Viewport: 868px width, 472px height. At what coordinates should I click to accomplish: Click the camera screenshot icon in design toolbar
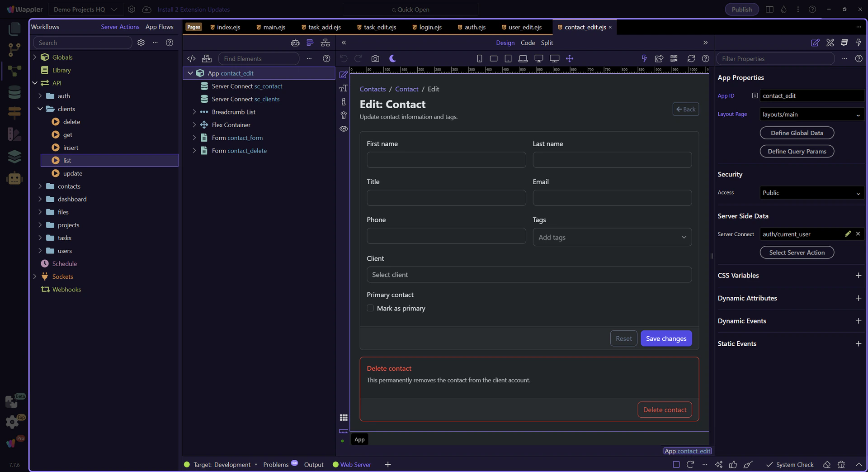375,58
